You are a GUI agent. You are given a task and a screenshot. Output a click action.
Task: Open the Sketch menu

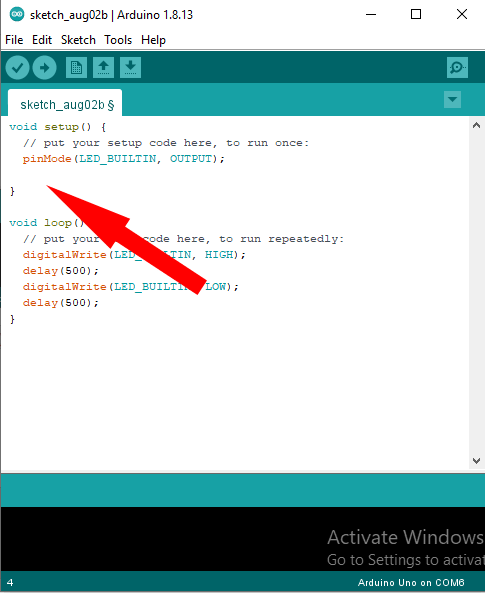point(78,40)
